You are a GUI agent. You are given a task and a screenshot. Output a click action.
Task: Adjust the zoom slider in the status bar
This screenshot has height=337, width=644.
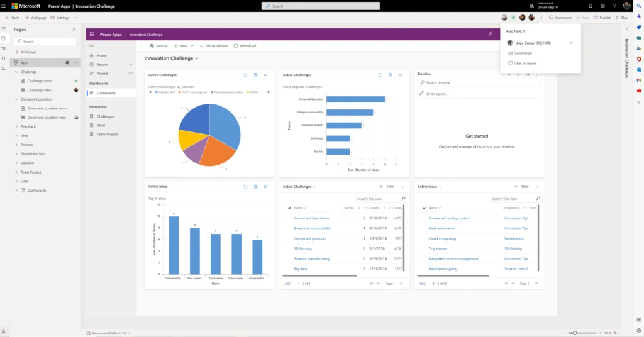pyautogui.click(x=574, y=333)
